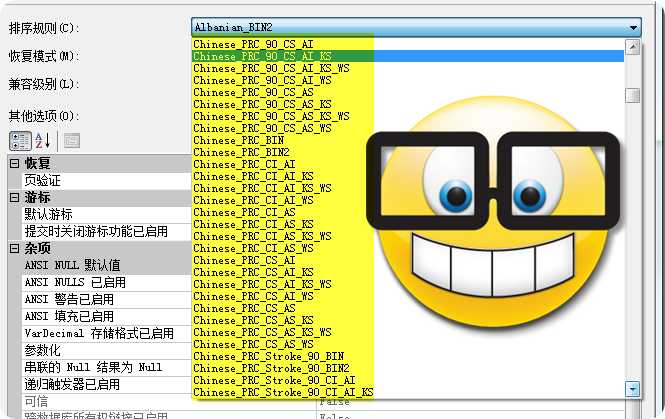Select VarDecimal 存储格式已启用 row
The width and height of the screenshot is (665, 419).
[106, 333]
